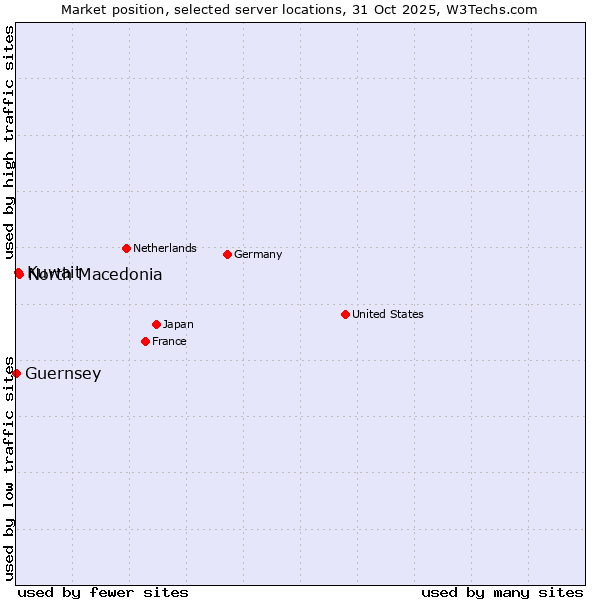Click the red marker beside North Macedonia
600x600 pixels.
tap(19, 273)
